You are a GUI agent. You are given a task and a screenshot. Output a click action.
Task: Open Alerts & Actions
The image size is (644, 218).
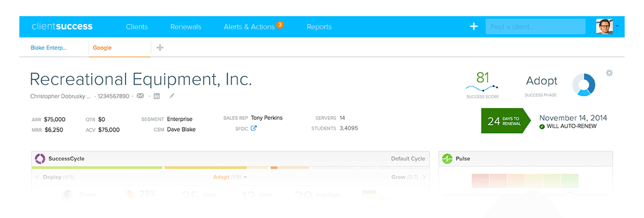[249, 27]
